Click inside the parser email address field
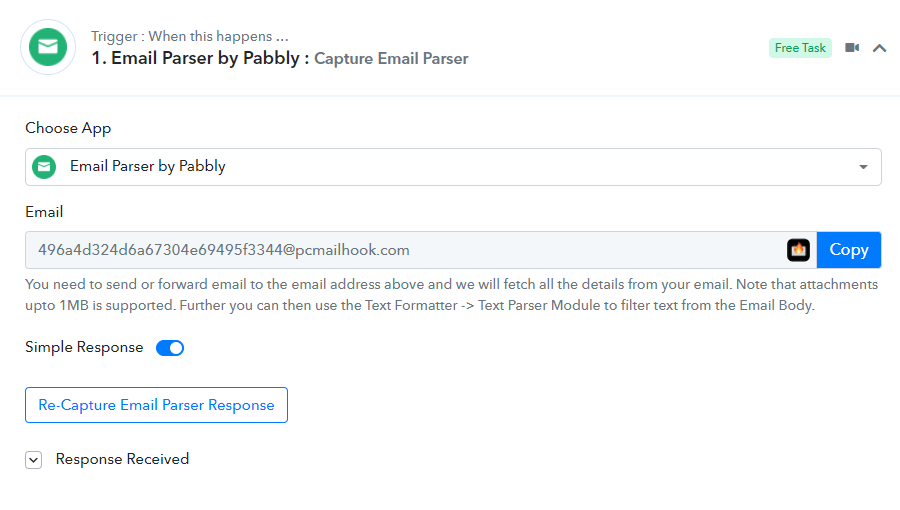The width and height of the screenshot is (900, 510). coord(405,250)
